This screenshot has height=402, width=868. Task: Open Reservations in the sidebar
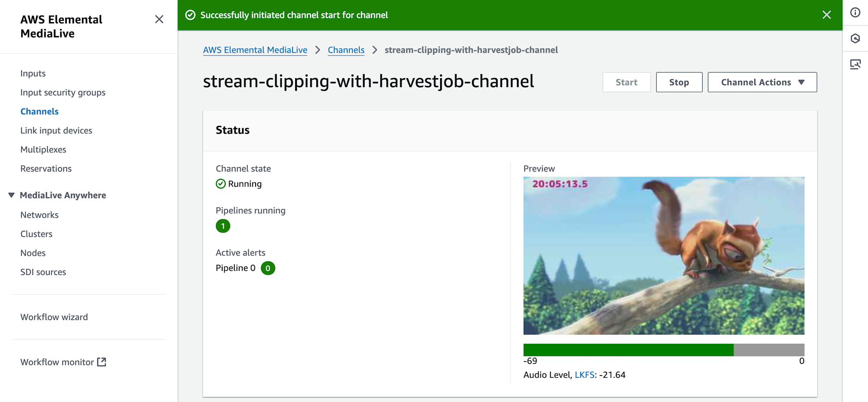pos(46,168)
